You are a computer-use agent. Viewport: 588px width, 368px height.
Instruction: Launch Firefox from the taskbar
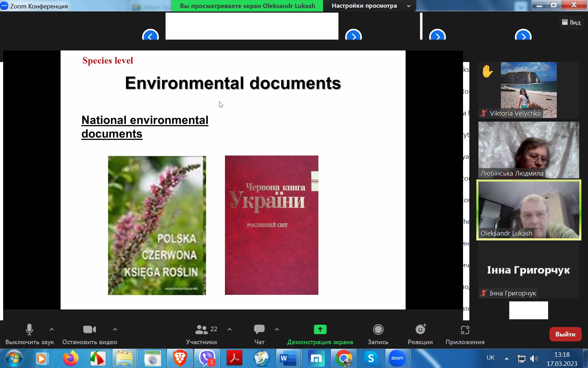tap(70, 359)
